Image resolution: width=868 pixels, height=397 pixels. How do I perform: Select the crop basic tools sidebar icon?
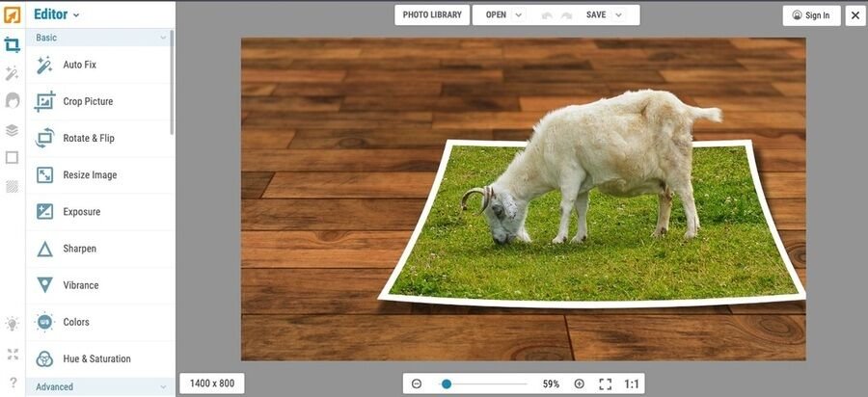point(12,44)
